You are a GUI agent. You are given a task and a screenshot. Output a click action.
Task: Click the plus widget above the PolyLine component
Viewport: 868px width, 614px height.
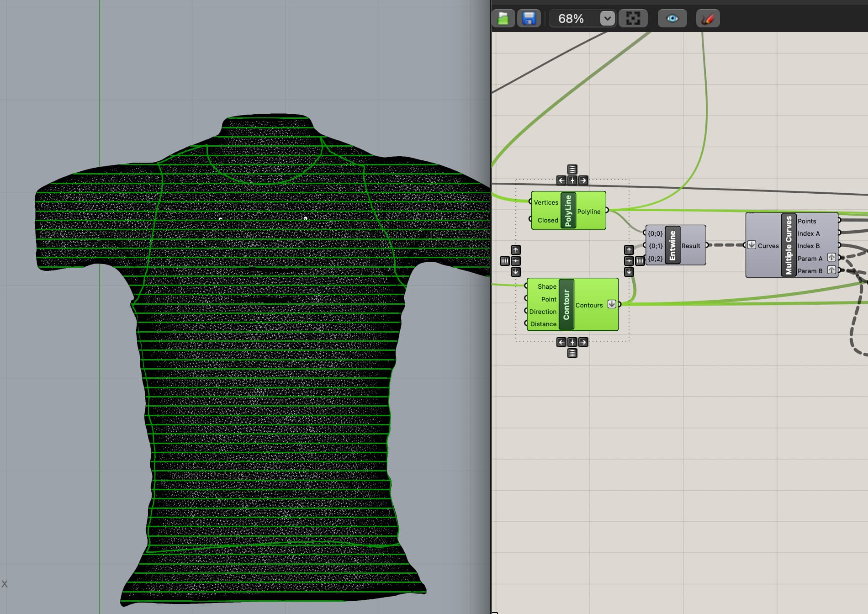point(572,180)
